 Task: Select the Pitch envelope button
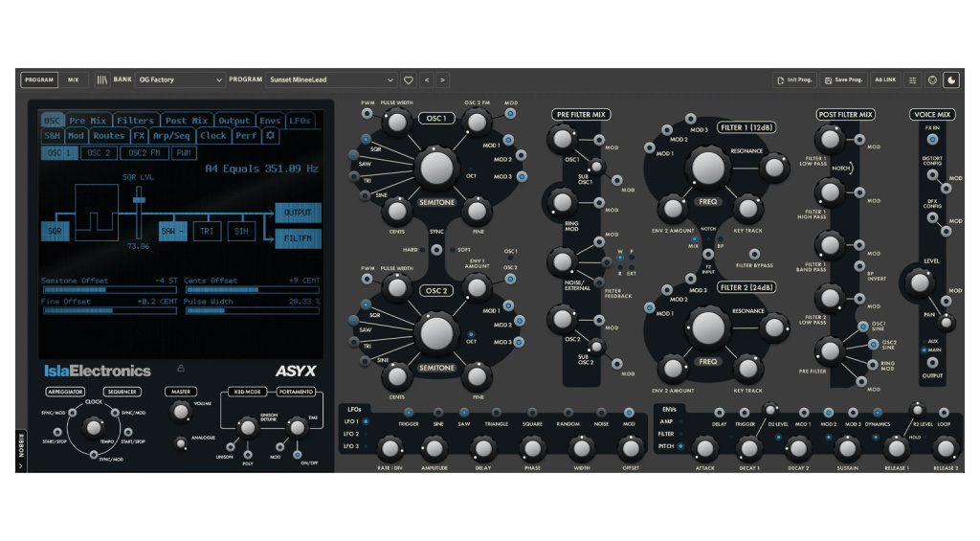(680, 446)
